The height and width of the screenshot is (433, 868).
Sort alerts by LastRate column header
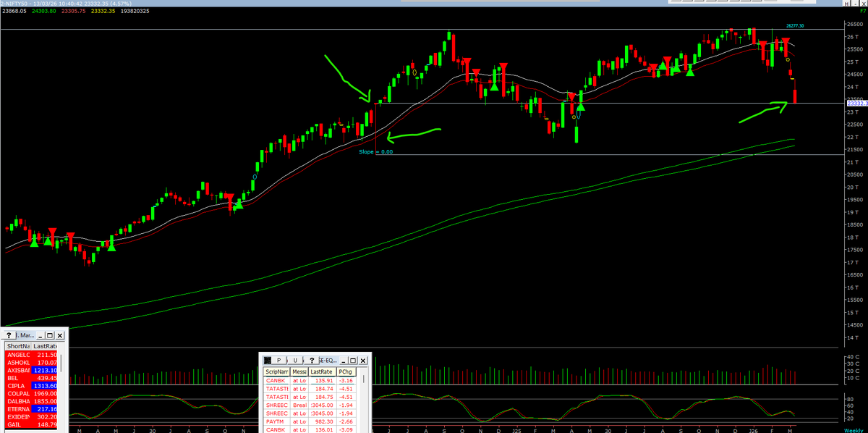pyautogui.click(x=323, y=371)
